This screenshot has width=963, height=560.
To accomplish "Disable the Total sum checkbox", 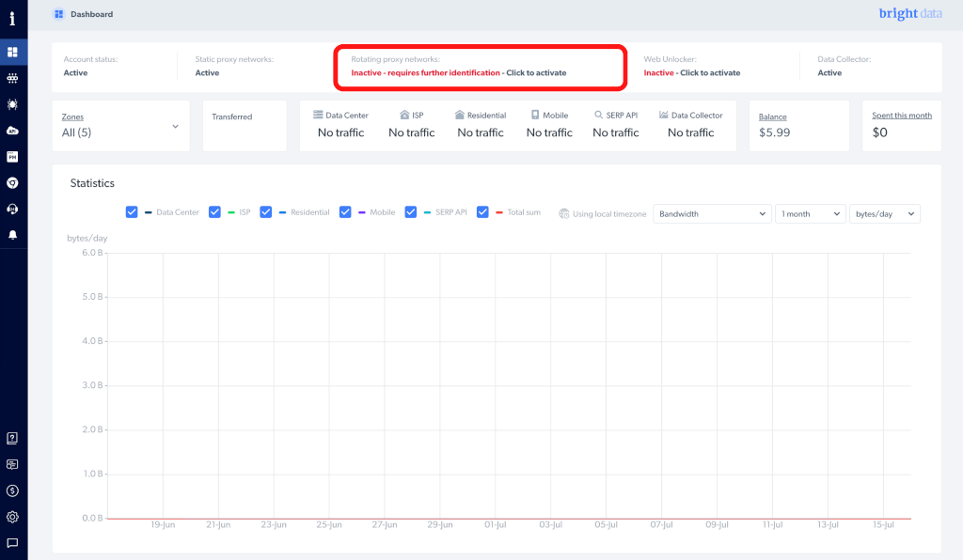I will 483,212.
